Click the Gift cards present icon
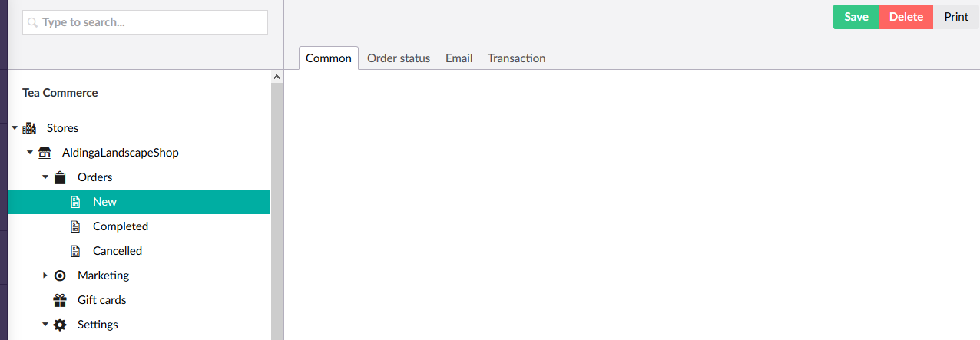980x340 pixels. tap(60, 300)
